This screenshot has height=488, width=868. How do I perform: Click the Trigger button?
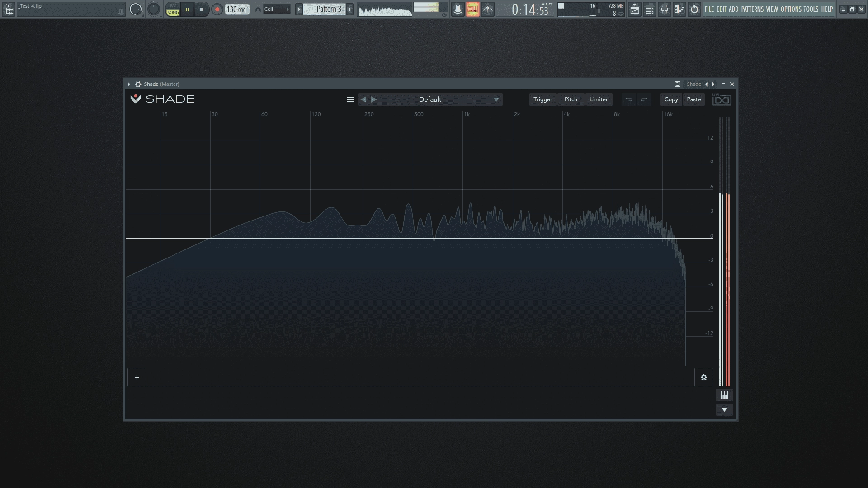542,99
